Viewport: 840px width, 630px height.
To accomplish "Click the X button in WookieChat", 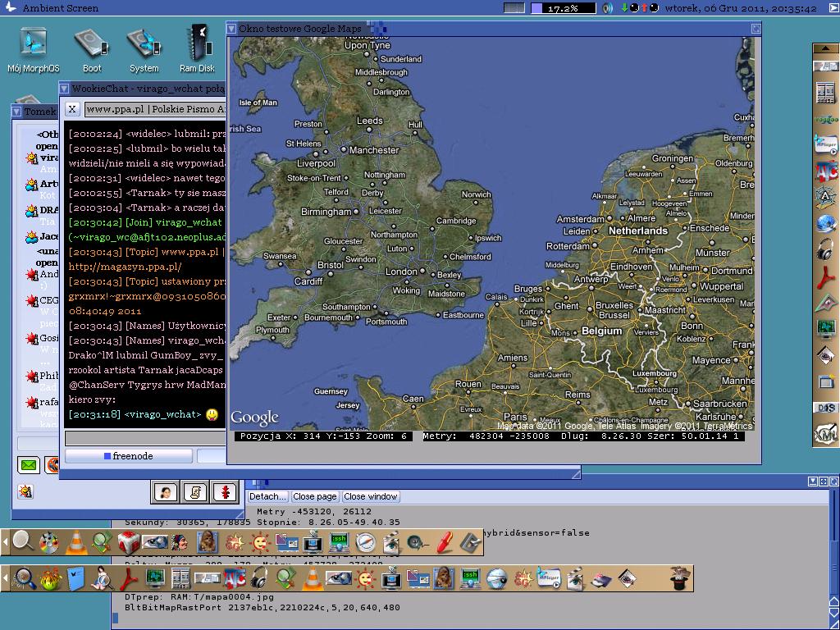I will click(x=72, y=109).
